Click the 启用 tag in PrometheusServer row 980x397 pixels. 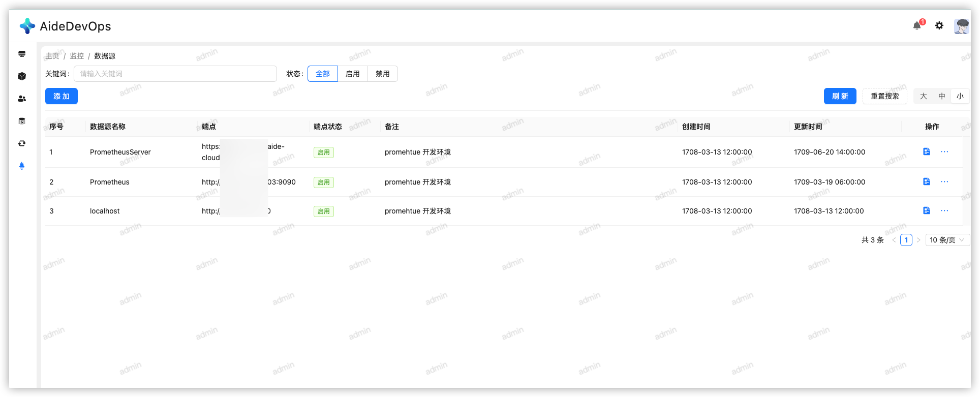pos(324,152)
